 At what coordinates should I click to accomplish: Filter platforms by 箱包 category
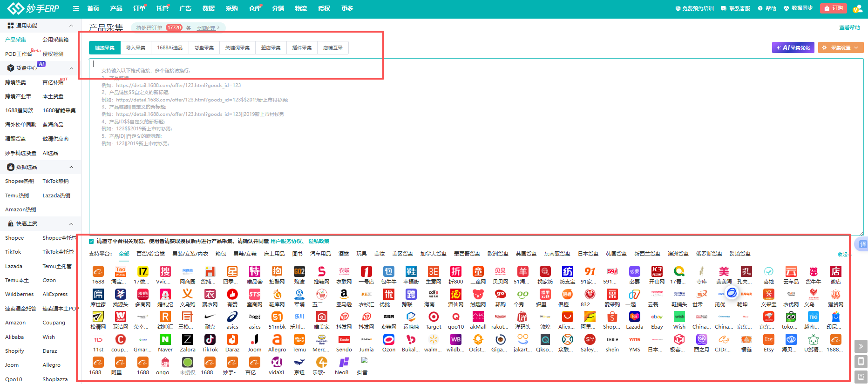pos(221,254)
